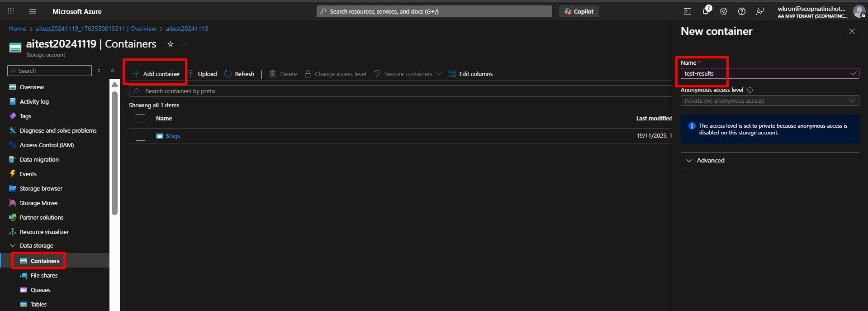
Task: Open File shares in the sidebar
Action: [x=44, y=276]
